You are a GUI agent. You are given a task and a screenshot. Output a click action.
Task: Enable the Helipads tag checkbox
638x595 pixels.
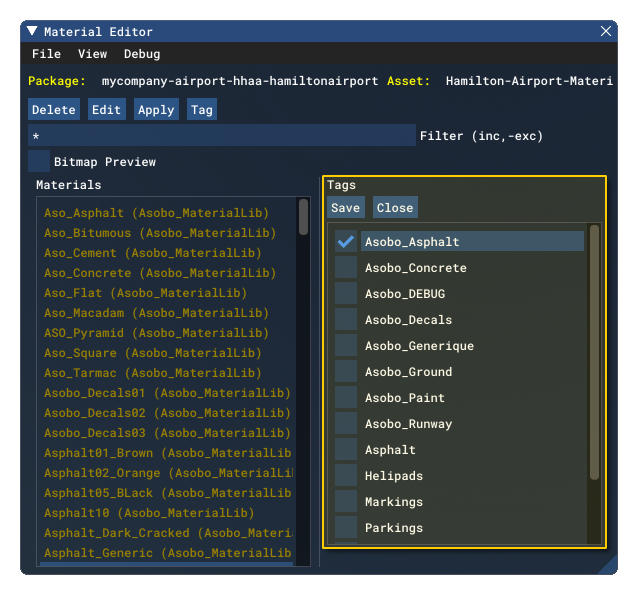click(x=346, y=476)
